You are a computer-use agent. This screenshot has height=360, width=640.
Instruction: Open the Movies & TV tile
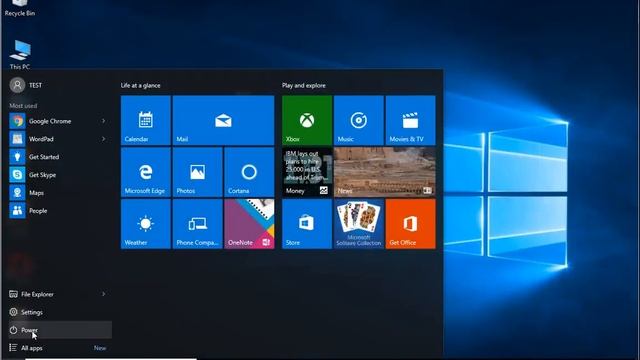point(411,120)
